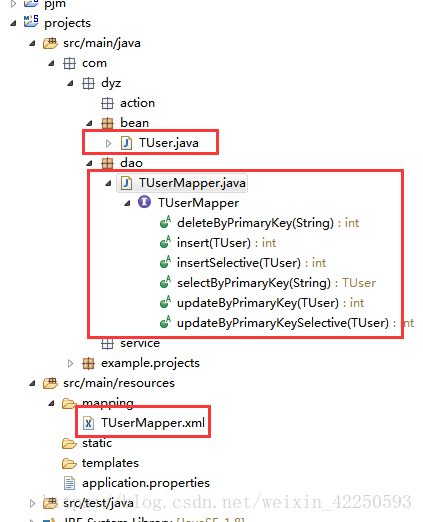Screen dimensions: 423x522
Task: Click the TUserMapper.xml file icon
Action: (x=88, y=423)
